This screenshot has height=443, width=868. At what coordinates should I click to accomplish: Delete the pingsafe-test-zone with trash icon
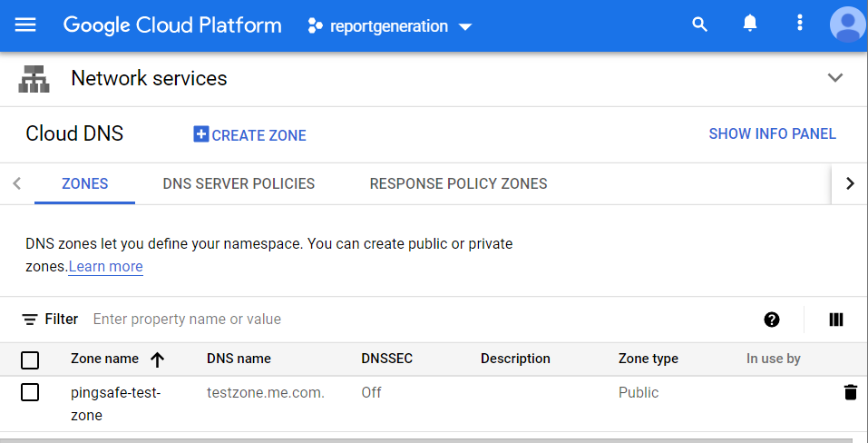tap(850, 393)
